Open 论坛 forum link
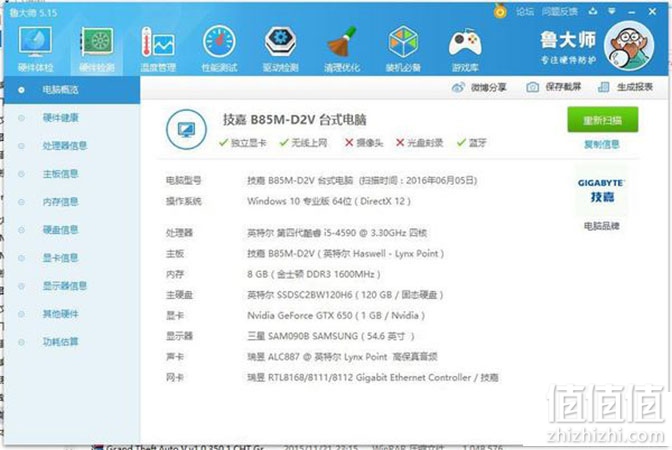The image size is (672, 450). [x=525, y=12]
